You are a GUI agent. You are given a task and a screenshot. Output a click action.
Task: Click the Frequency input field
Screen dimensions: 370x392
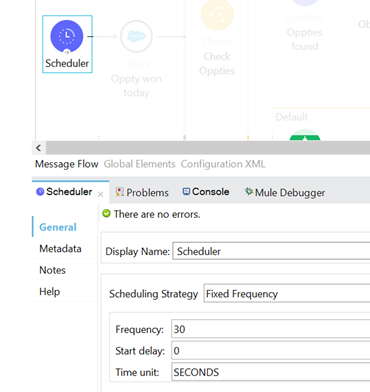[x=270, y=329]
